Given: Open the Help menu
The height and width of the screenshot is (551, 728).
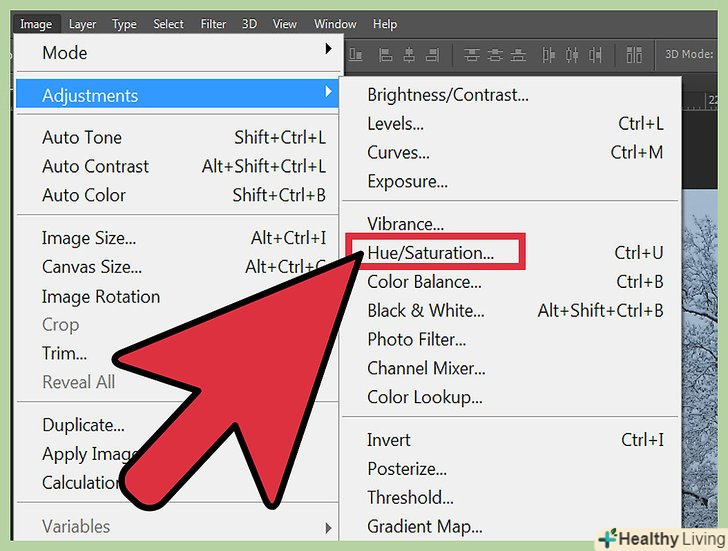Looking at the screenshot, I should coord(385,24).
